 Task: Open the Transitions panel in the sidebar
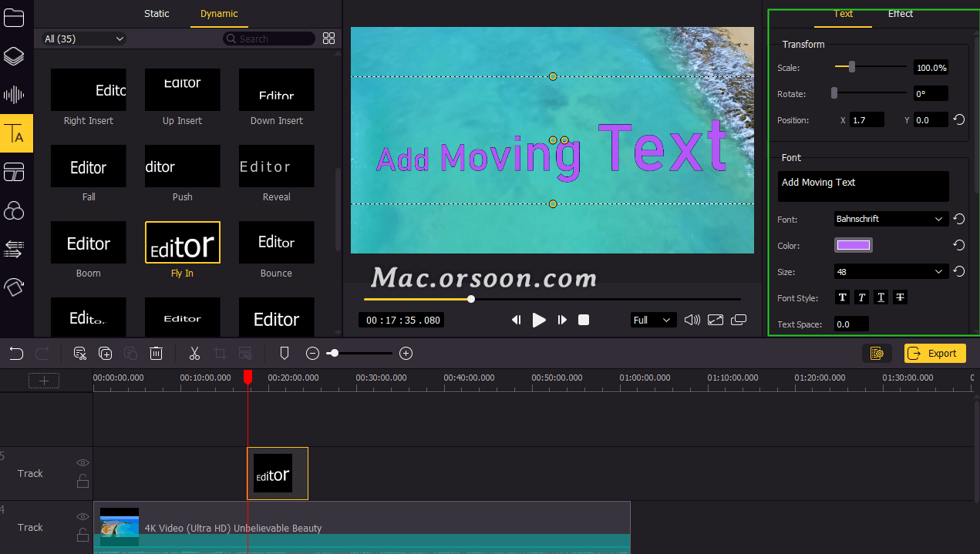tap(17, 249)
